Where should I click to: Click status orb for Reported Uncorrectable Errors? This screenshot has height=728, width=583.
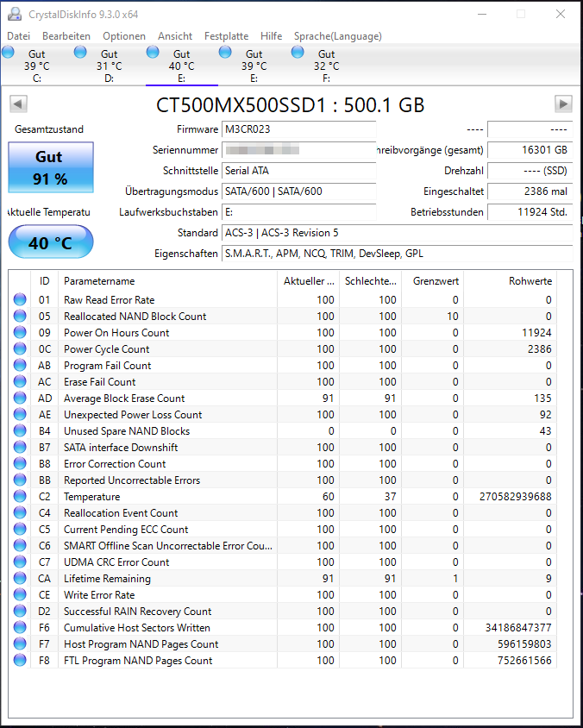(20, 480)
